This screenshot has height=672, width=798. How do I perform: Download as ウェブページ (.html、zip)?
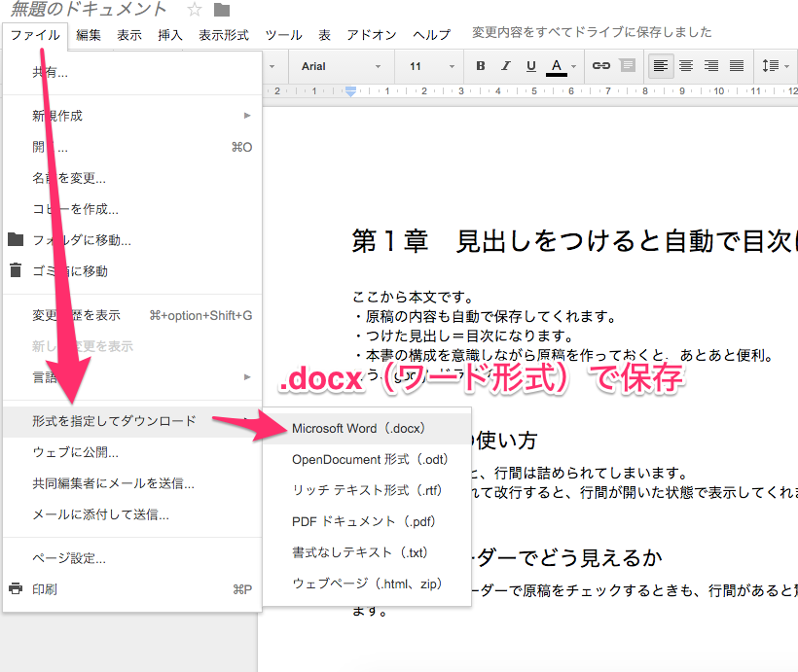pos(367,584)
